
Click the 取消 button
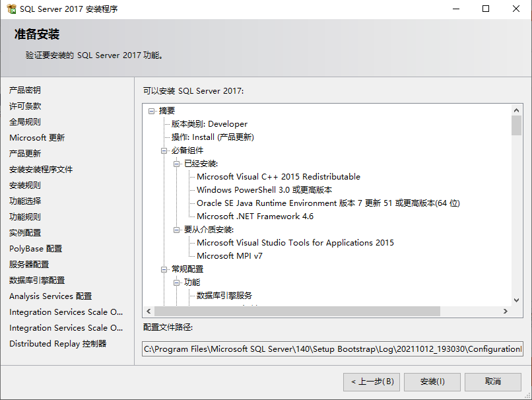(x=492, y=382)
